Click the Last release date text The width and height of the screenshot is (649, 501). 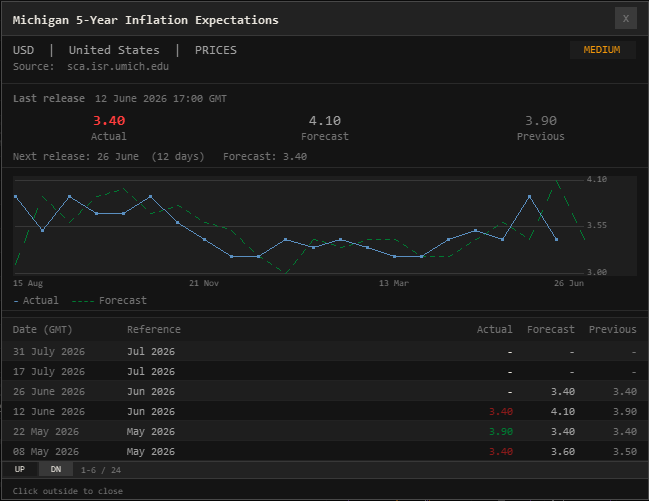coord(161,99)
